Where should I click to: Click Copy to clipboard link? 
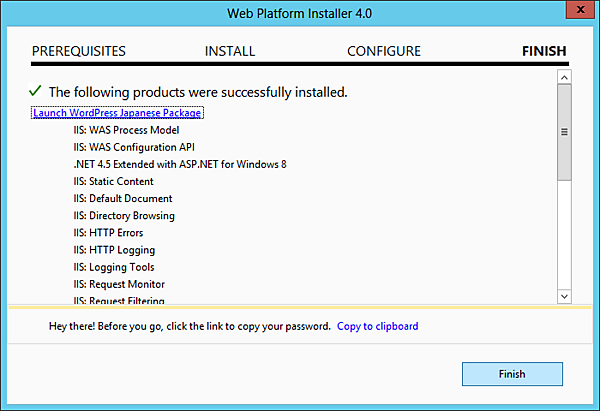[x=377, y=326]
